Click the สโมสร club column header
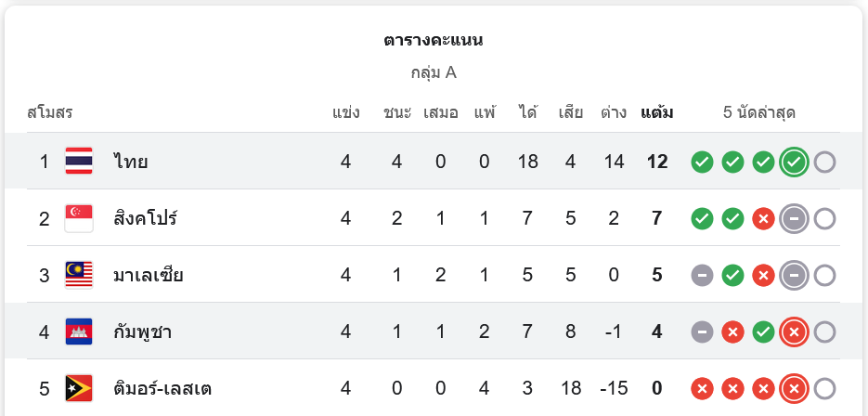Image resolution: width=868 pixels, height=416 pixels. tap(50, 113)
